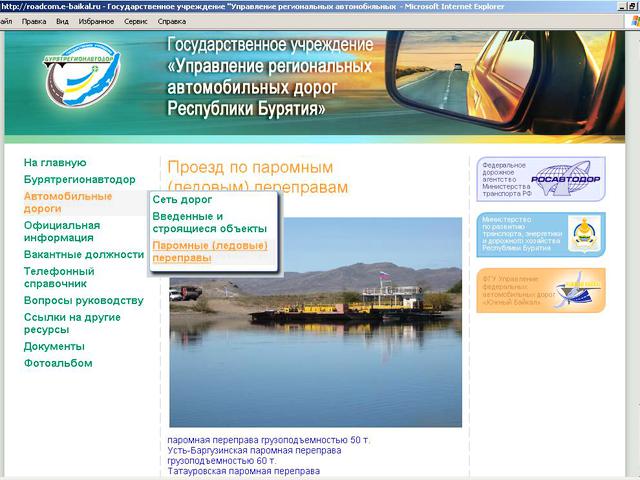
Task: Open the Справка menu
Action: (172, 22)
